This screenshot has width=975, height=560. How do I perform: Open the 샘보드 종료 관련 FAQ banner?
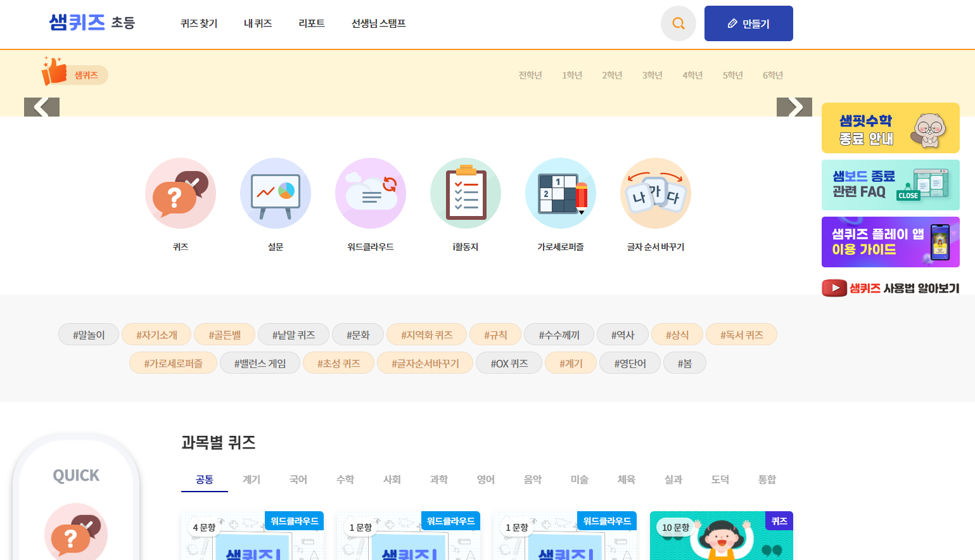click(x=891, y=185)
